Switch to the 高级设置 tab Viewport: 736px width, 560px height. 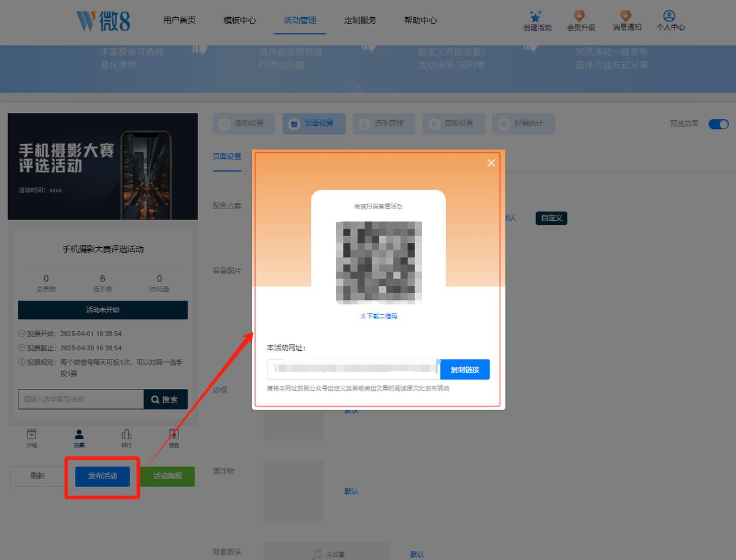pyautogui.click(x=454, y=123)
